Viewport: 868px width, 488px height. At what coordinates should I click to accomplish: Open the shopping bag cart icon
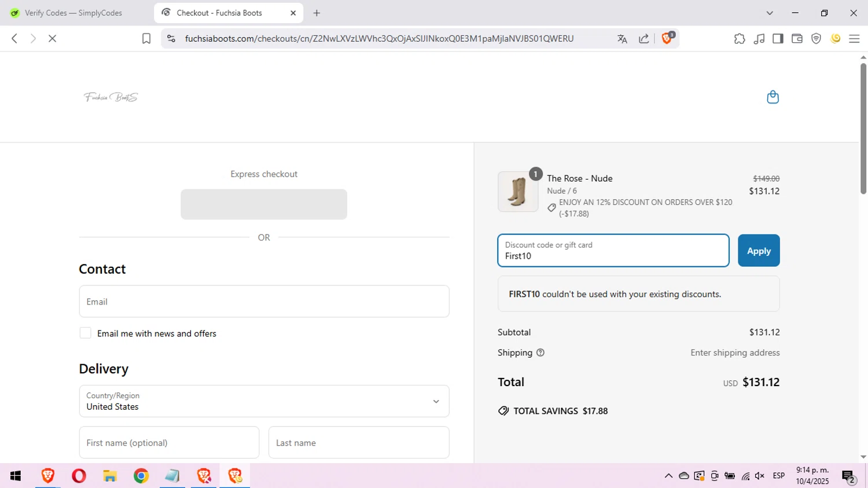click(773, 97)
